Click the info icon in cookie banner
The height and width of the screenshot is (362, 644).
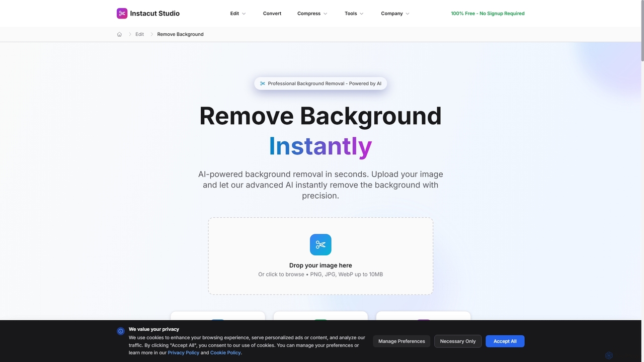[121, 331]
